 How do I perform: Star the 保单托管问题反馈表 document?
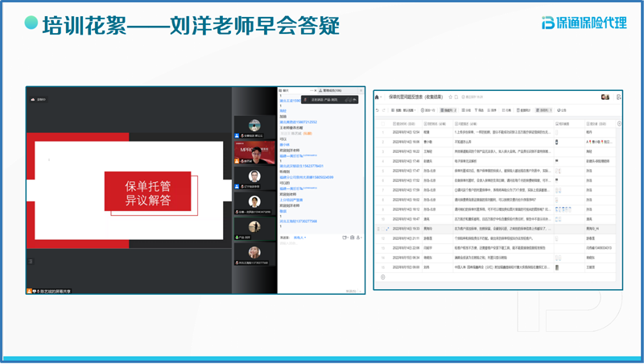[449, 97]
